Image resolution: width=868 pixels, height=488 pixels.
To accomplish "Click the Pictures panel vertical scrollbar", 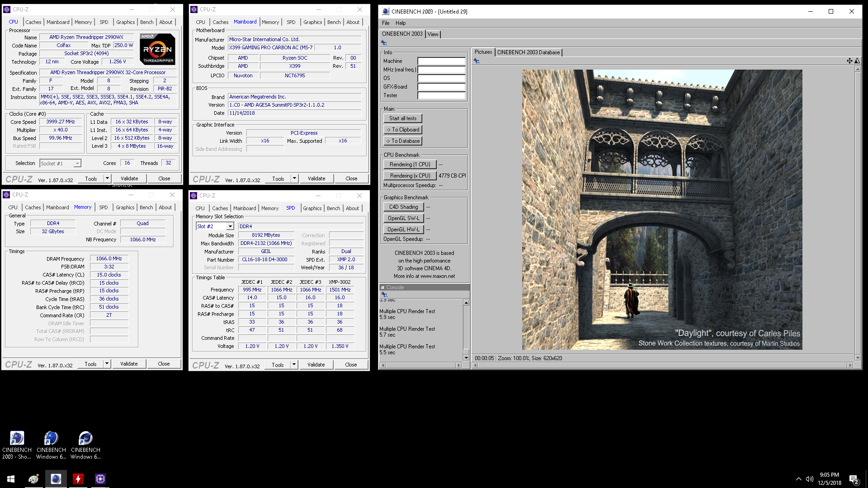I will [857, 212].
